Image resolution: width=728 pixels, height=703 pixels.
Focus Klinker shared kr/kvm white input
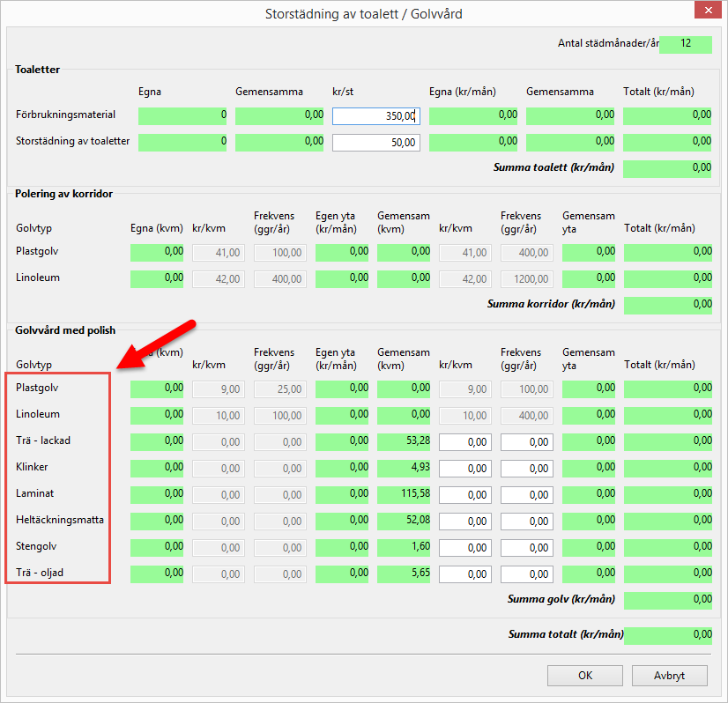click(464, 468)
